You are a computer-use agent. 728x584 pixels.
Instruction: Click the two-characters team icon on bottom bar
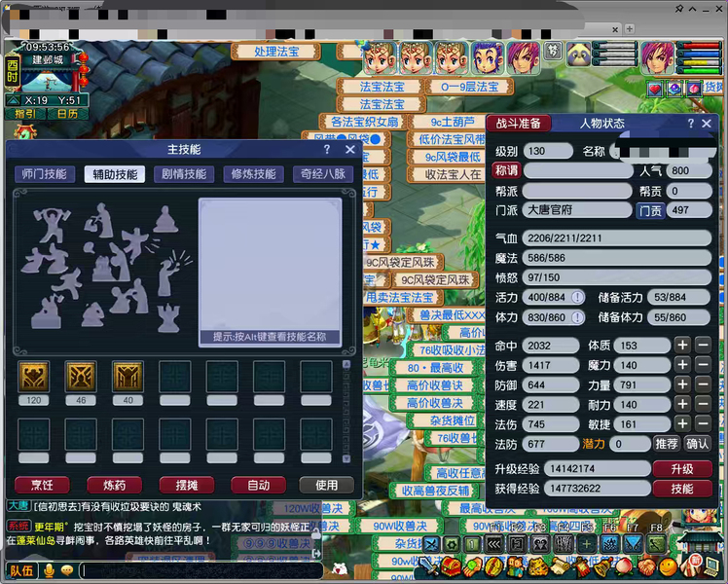tap(516, 567)
